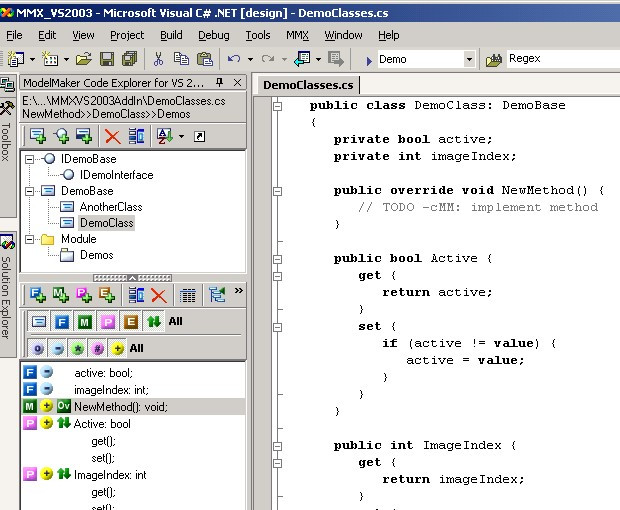Click the Add New Item toolbar icon

tap(50, 59)
